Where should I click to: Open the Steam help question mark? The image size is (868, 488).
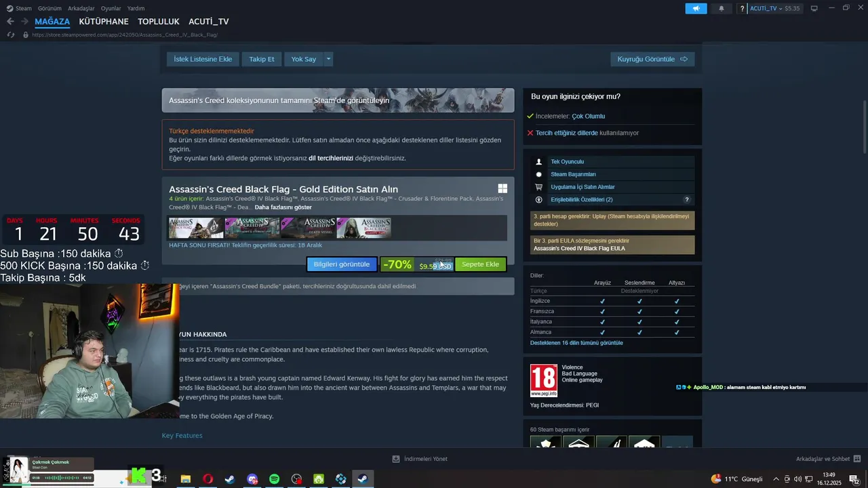click(x=743, y=8)
